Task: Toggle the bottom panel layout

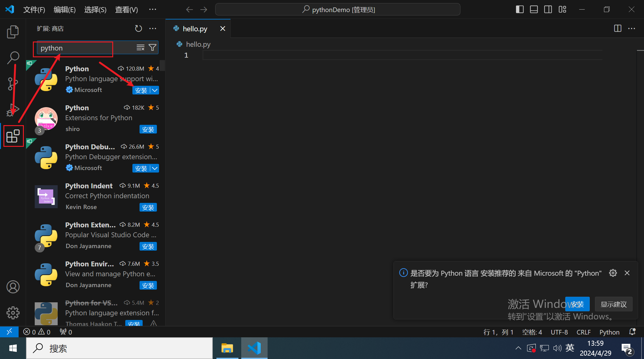Action: (534, 10)
